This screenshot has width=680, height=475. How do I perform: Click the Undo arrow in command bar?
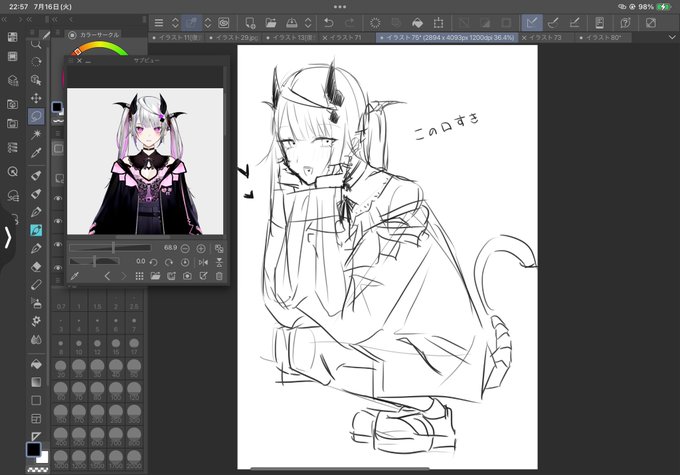pos(329,23)
